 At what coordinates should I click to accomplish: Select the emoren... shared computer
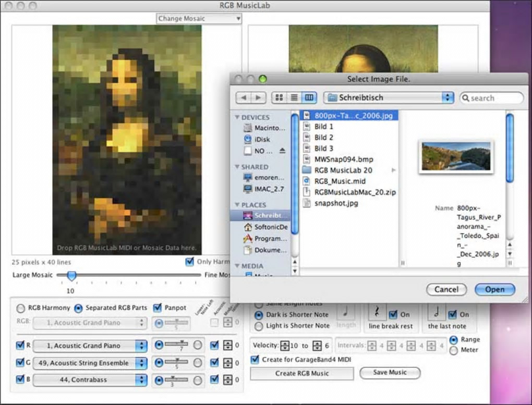[264, 177]
